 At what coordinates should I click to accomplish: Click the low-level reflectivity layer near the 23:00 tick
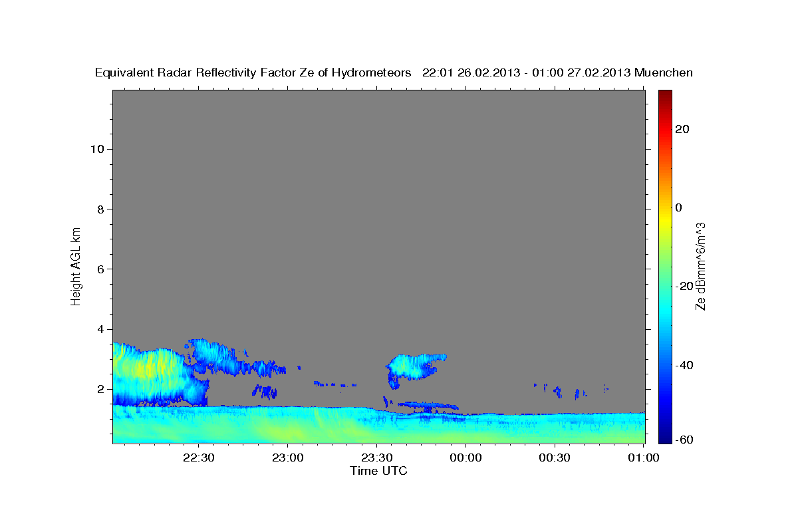click(287, 426)
